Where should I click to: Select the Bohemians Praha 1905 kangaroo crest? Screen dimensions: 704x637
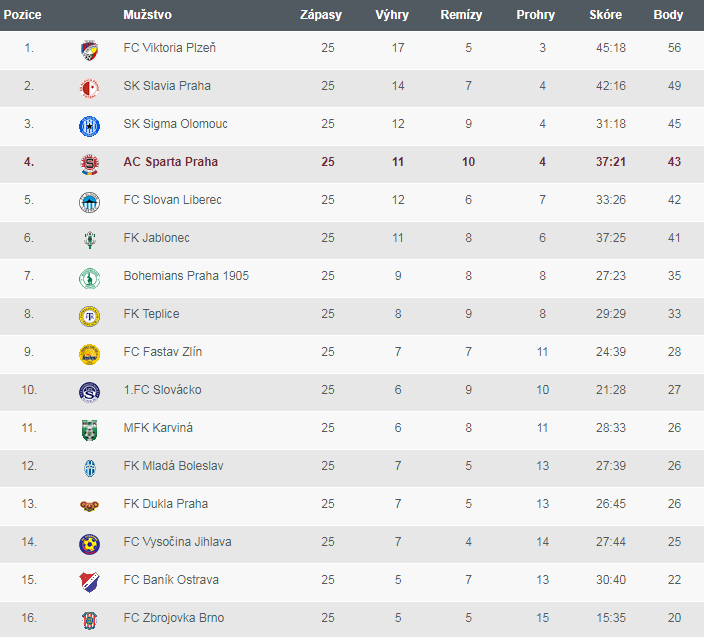click(89, 278)
